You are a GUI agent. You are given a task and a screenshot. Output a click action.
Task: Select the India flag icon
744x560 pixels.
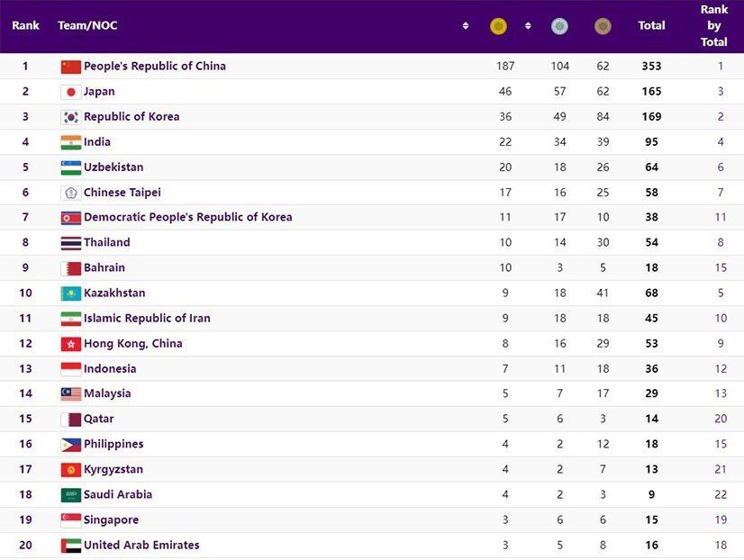click(x=70, y=142)
